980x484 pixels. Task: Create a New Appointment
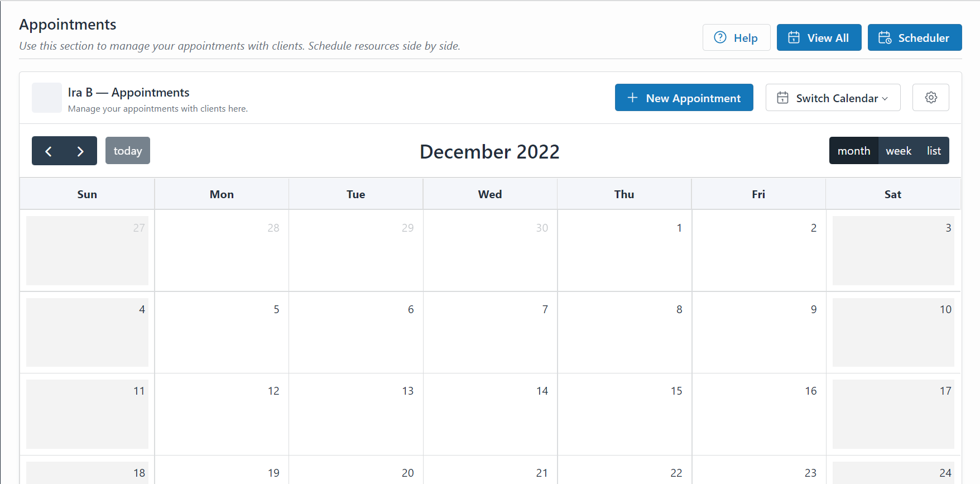point(684,97)
